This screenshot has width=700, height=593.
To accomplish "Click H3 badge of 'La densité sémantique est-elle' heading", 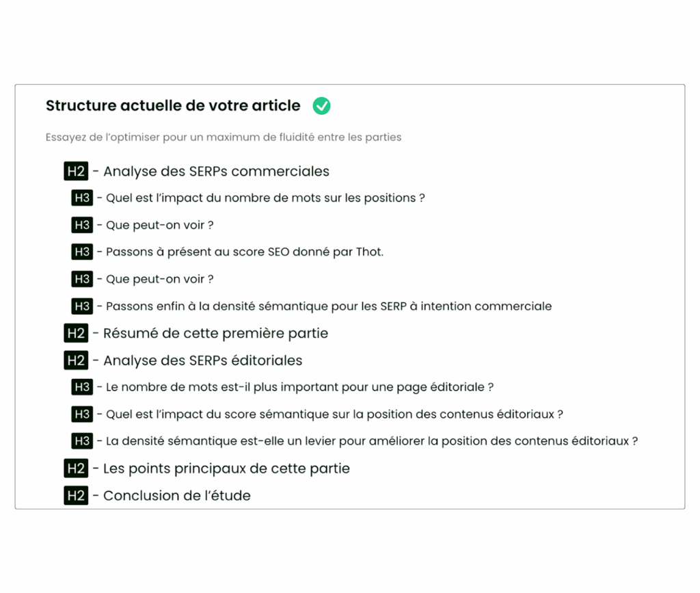I will click(82, 442).
